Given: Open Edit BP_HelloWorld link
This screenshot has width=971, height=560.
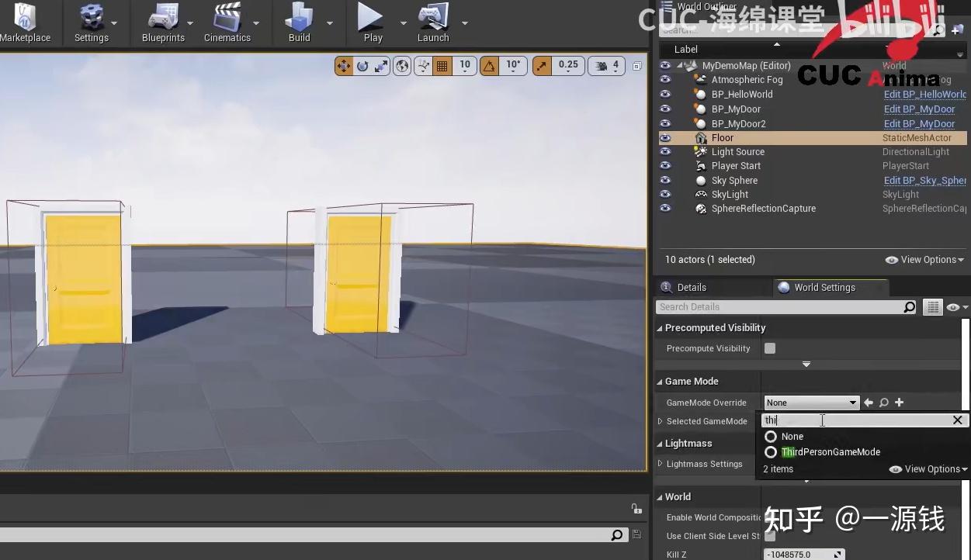Looking at the screenshot, I should [x=925, y=95].
